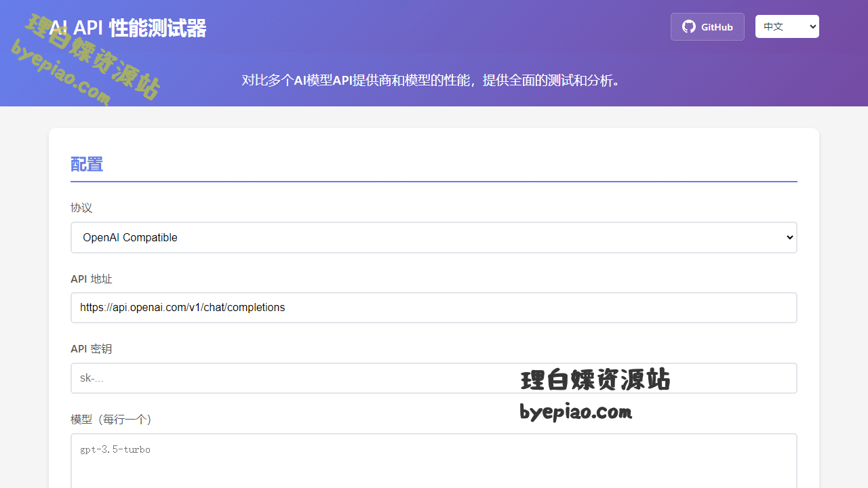Focus the API 地址 URL field
Screen dimensions: 868x488
pos(434,308)
